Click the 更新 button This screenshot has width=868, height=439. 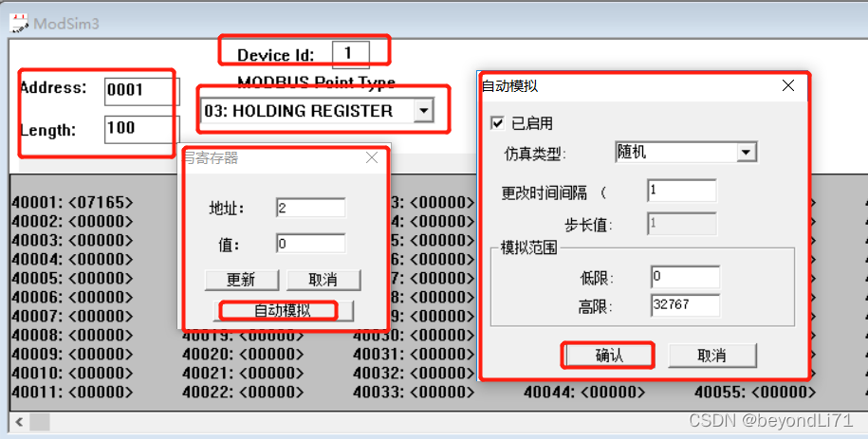coord(241,280)
